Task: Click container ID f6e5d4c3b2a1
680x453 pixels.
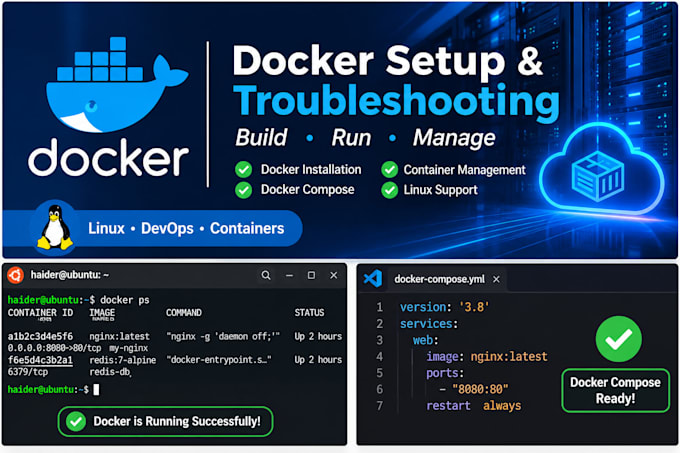Action: [40, 360]
